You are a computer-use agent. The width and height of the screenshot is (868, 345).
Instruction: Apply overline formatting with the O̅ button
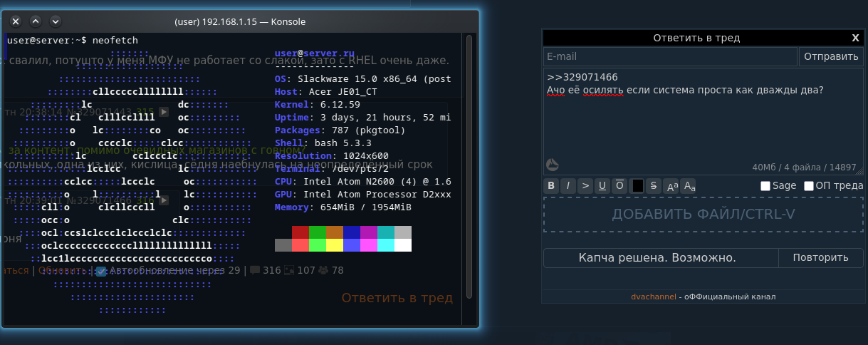point(619,186)
